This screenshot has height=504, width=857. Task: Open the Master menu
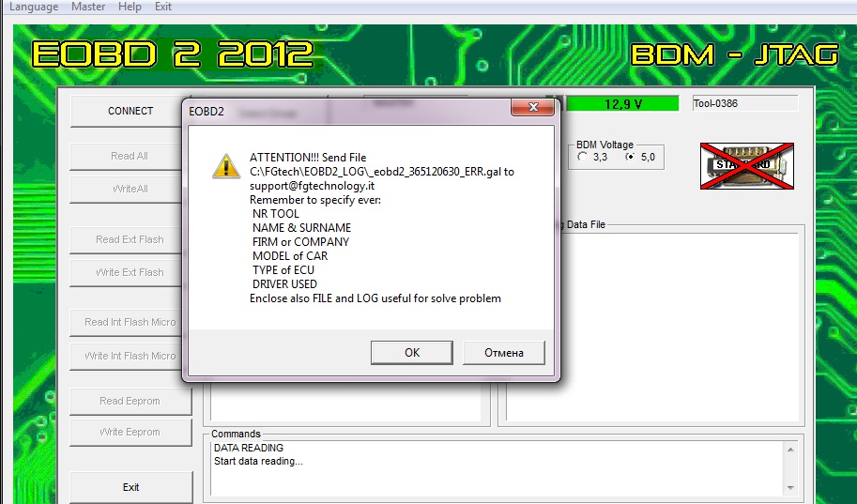coord(88,7)
